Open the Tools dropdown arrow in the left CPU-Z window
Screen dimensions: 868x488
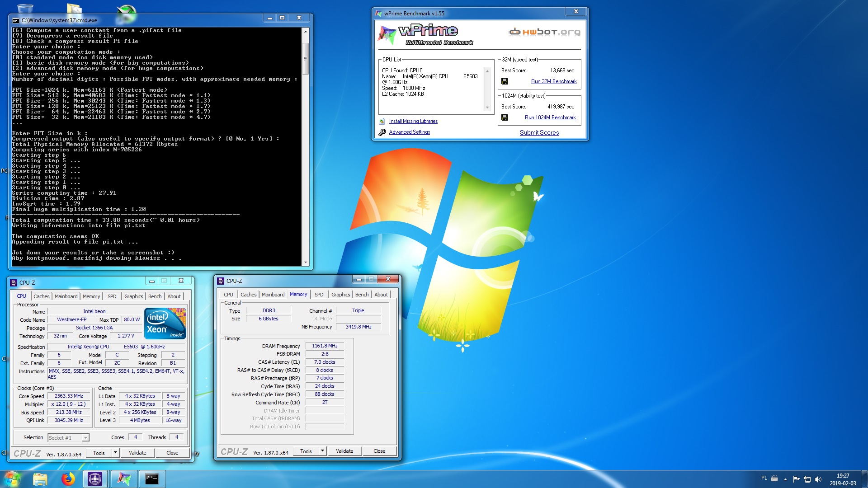point(115,452)
